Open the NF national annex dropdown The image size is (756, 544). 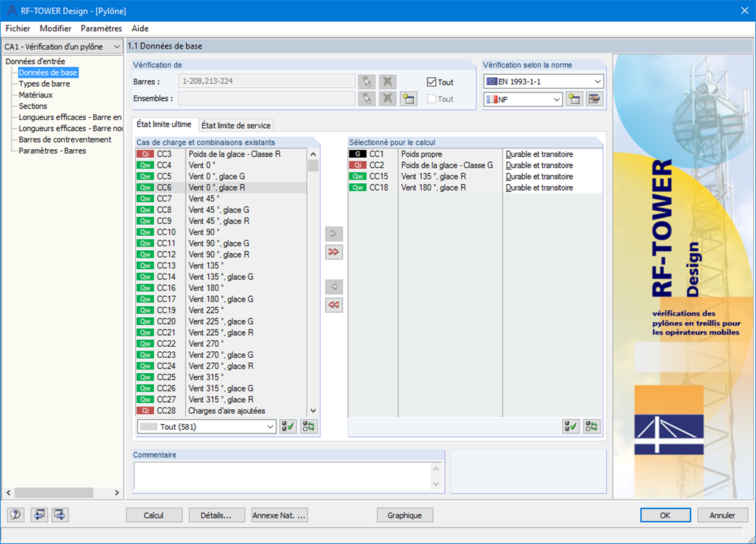coord(523,100)
